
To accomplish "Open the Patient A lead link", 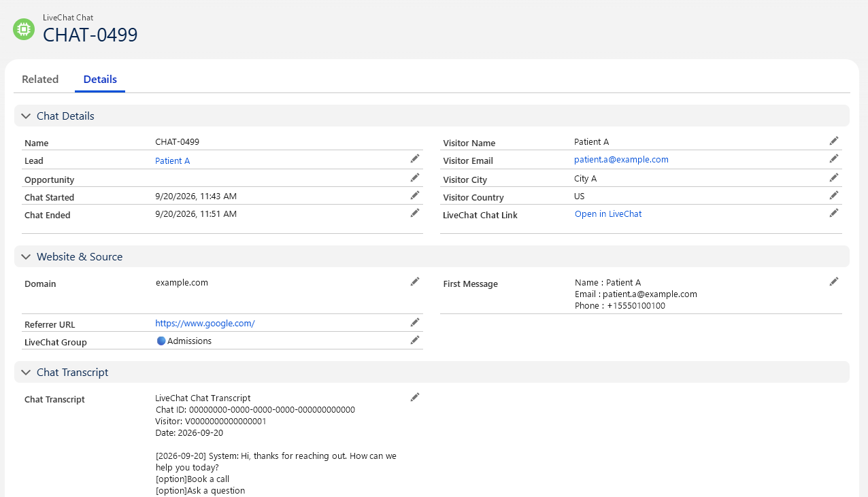I will click(x=173, y=161).
